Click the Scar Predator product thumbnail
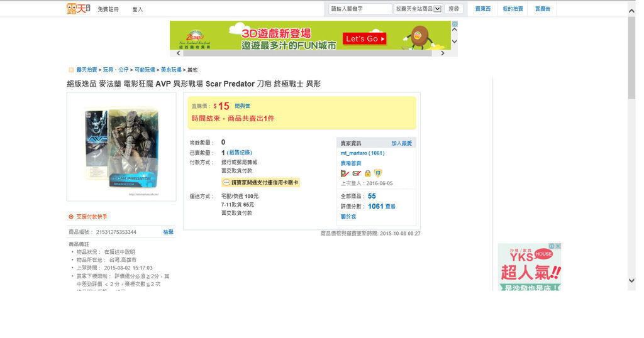 121,147
